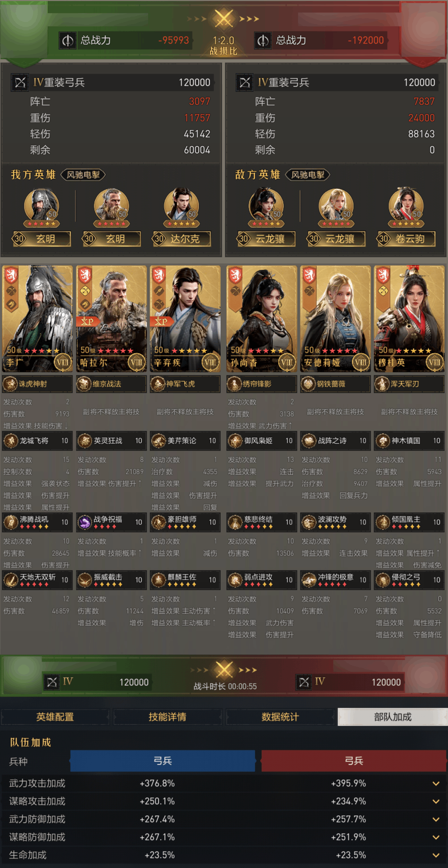
Task: Open the 御风枭姬 skill icon
Action: (x=235, y=441)
